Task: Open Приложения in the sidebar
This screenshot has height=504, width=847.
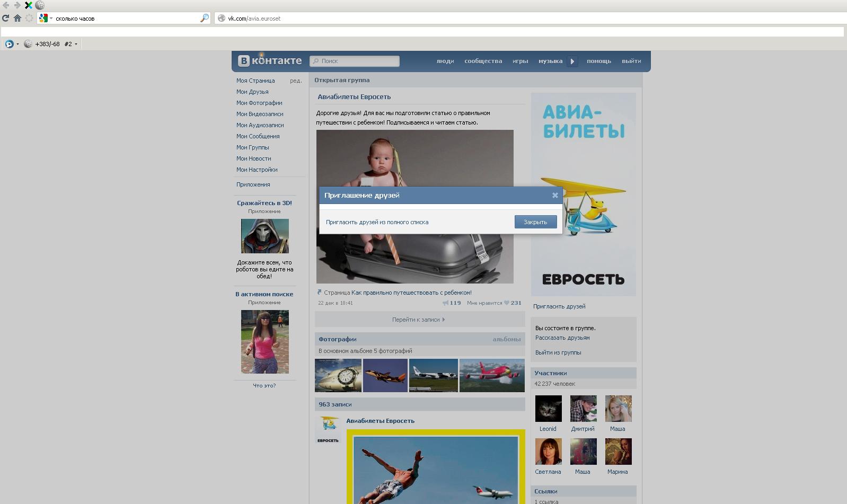Action: point(253,184)
